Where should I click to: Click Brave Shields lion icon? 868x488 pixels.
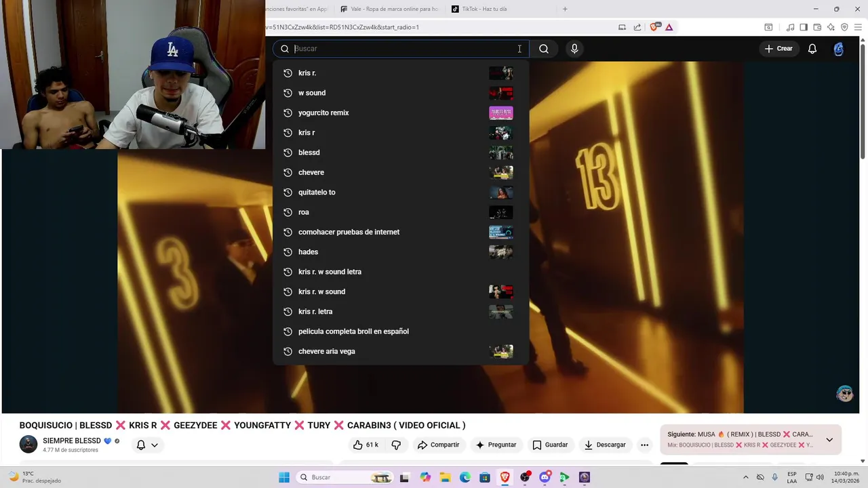(654, 27)
